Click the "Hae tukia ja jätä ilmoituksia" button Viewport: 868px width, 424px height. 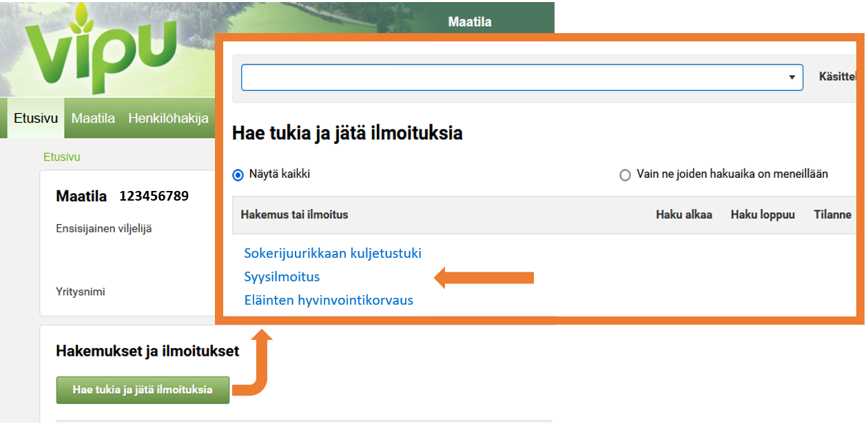click(x=143, y=390)
